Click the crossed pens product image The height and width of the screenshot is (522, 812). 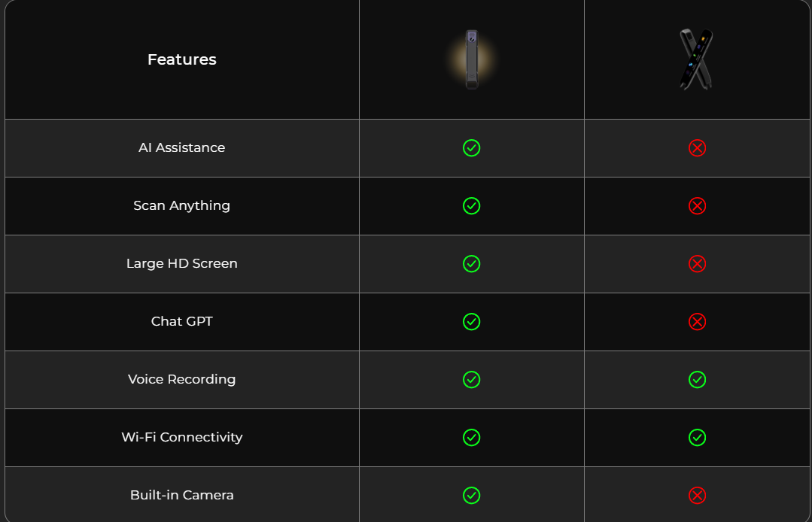pos(697,59)
